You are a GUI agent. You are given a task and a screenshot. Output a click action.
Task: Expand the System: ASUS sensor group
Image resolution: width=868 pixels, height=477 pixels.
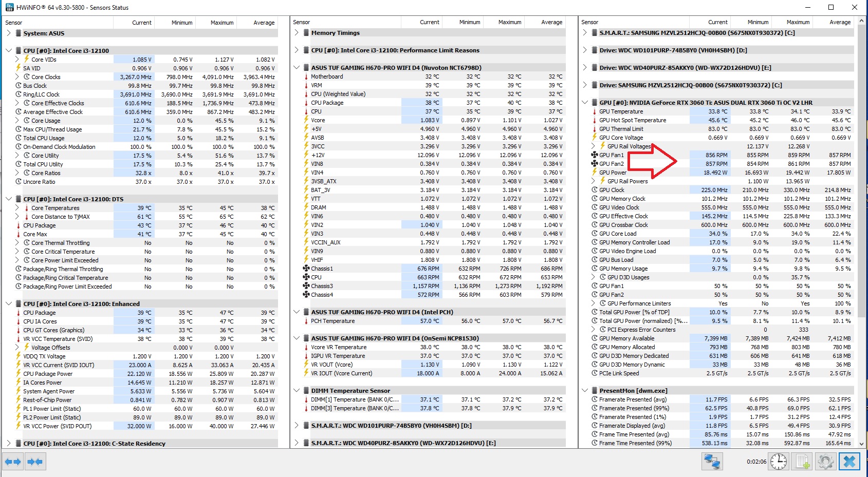[8, 33]
